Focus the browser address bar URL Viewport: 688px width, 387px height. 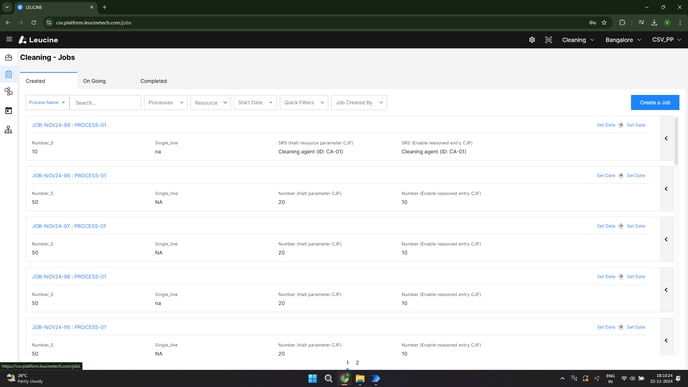(x=93, y=22)
